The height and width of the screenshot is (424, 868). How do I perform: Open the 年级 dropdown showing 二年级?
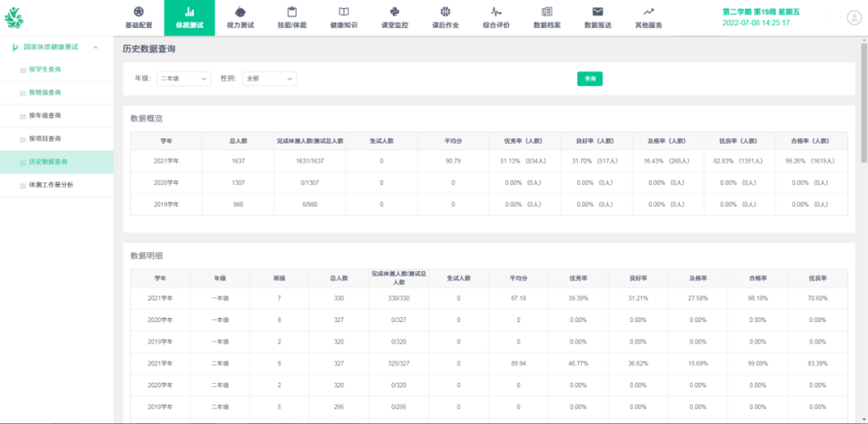184,79
